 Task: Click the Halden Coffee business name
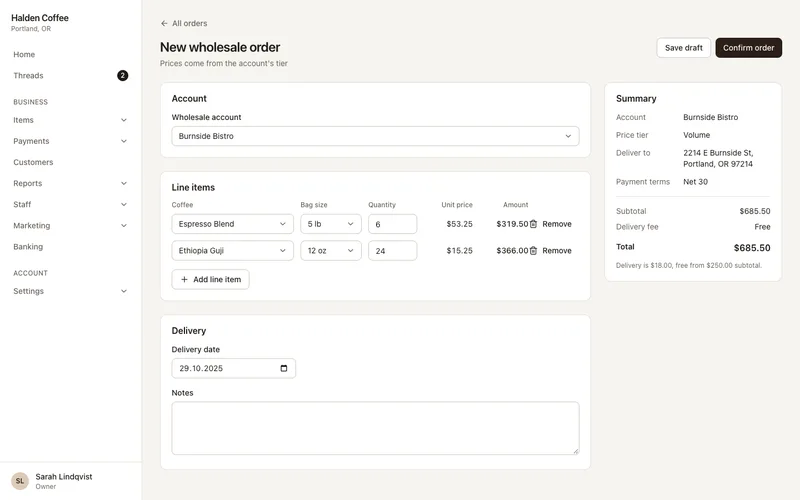(x=40, y=18)
